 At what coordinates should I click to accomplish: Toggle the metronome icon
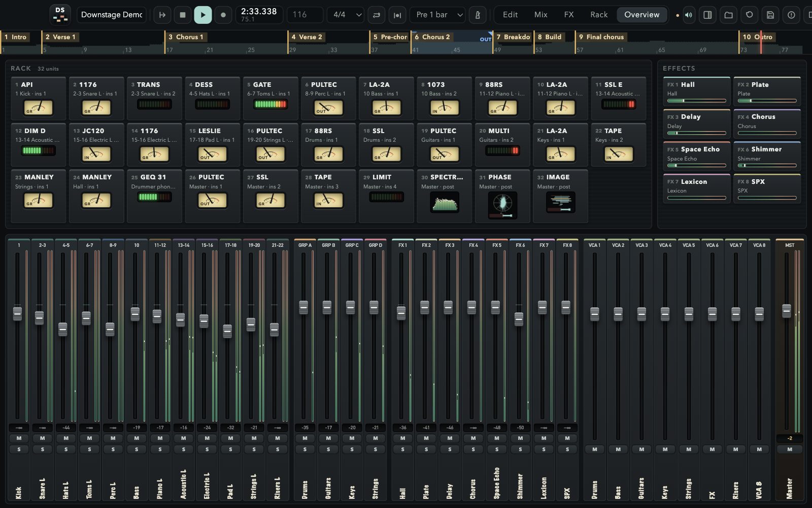tap(478, 15)
